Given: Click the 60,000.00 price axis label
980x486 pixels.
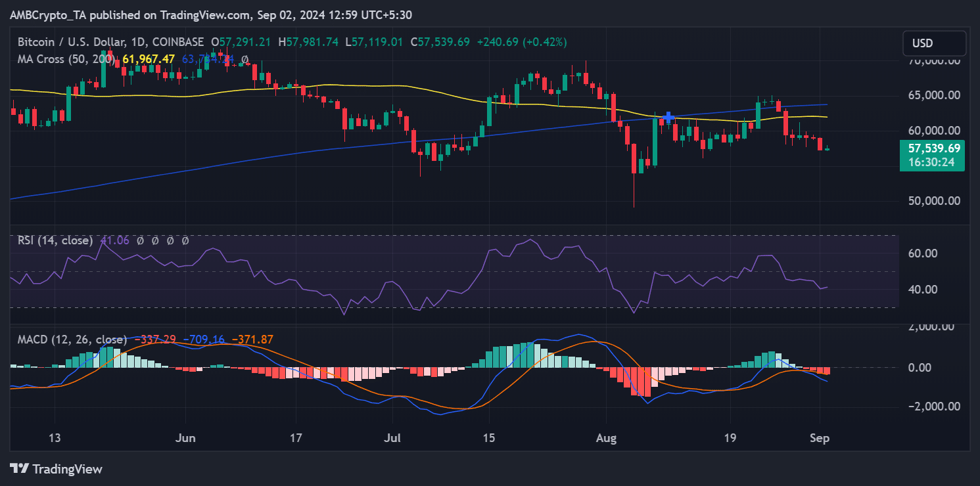Looking at the screenshot, I should [934, 130].
